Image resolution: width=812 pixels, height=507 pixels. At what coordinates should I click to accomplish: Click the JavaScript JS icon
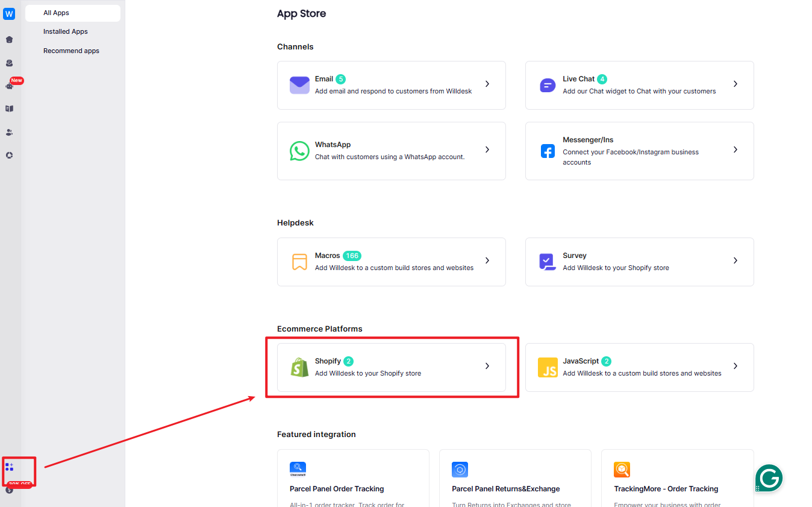pos(548,367)
